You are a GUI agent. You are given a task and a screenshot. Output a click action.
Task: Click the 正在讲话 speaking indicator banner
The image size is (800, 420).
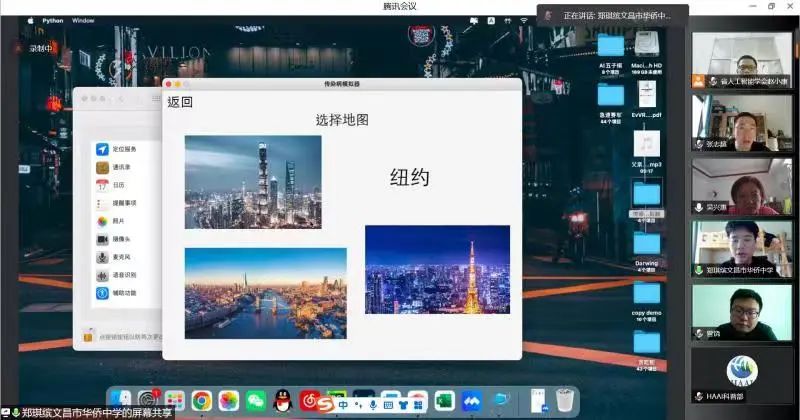tap(612, 15)
